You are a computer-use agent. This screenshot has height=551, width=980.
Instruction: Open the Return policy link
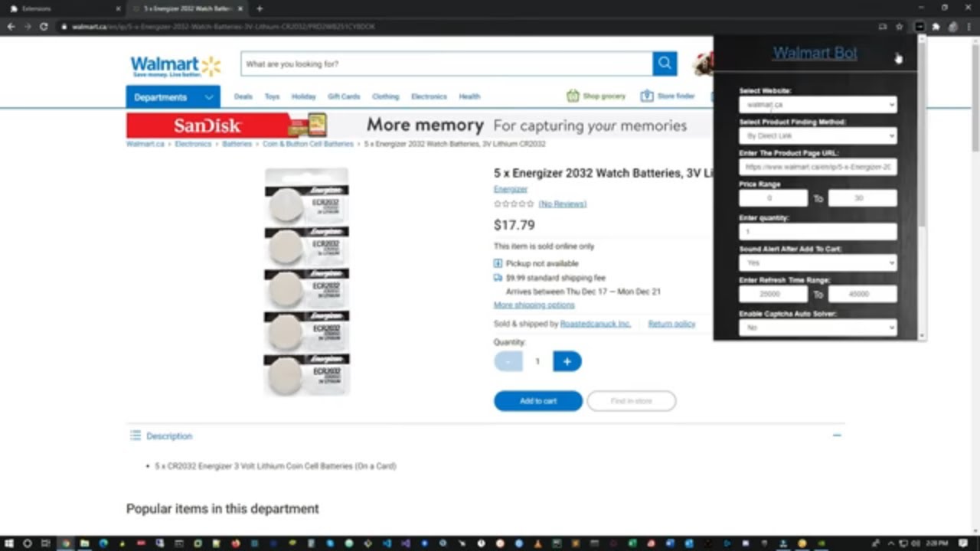pos(671,324)
